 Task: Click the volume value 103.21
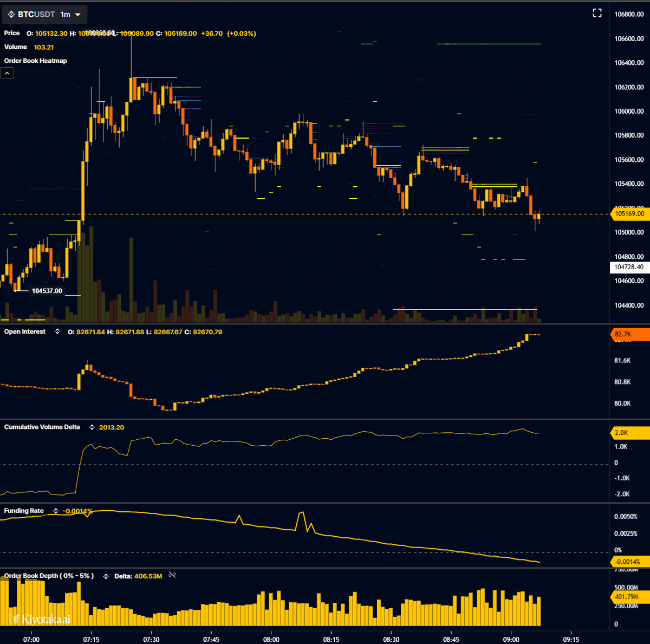44,47
